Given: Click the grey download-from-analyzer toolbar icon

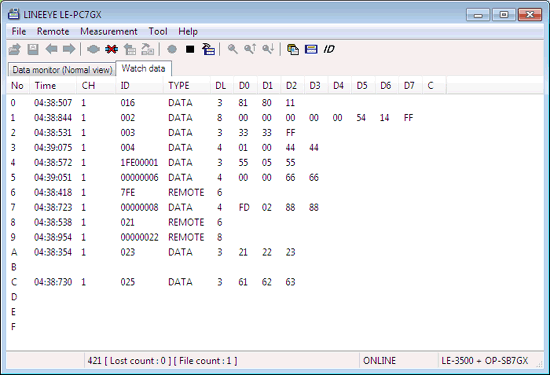Looking at the screenshot, I should (x=148, y=49).
